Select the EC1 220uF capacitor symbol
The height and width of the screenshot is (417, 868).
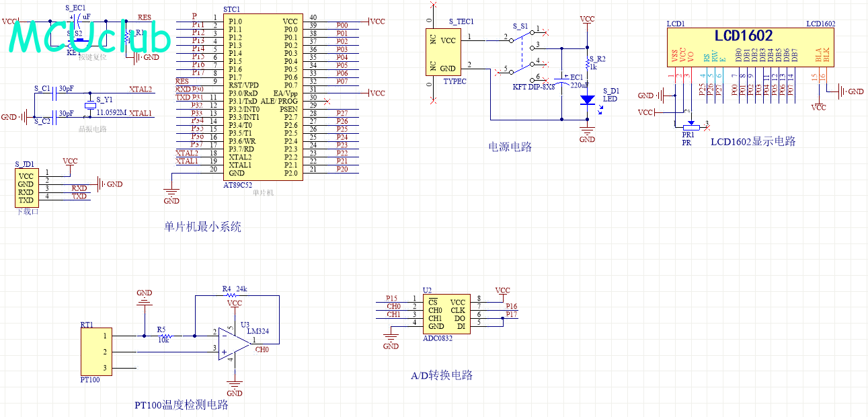point(561,79)
